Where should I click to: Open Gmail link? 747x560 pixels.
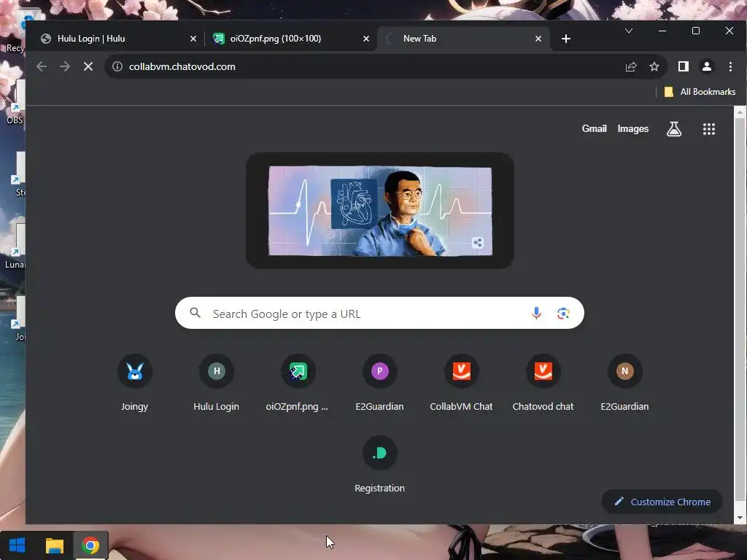point(594,128)
